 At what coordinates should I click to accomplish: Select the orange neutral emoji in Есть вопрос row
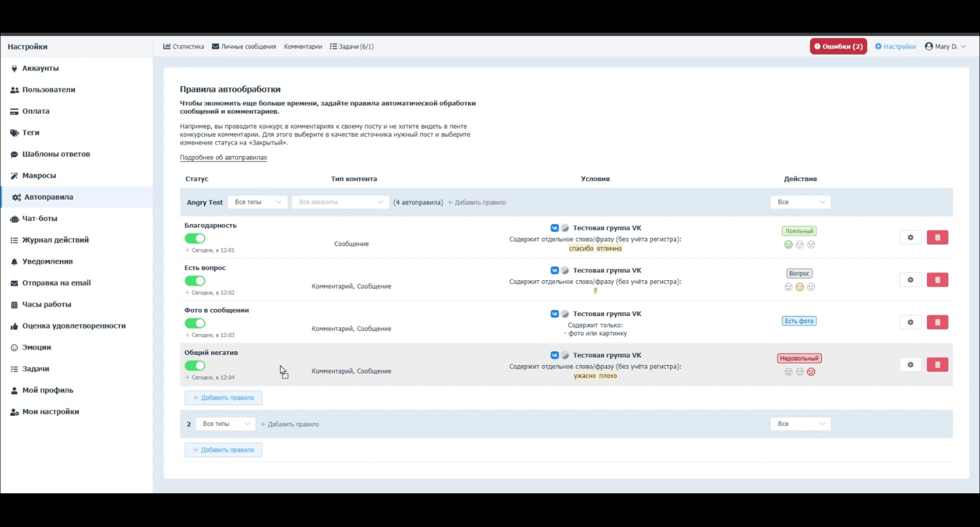(800, 287)
